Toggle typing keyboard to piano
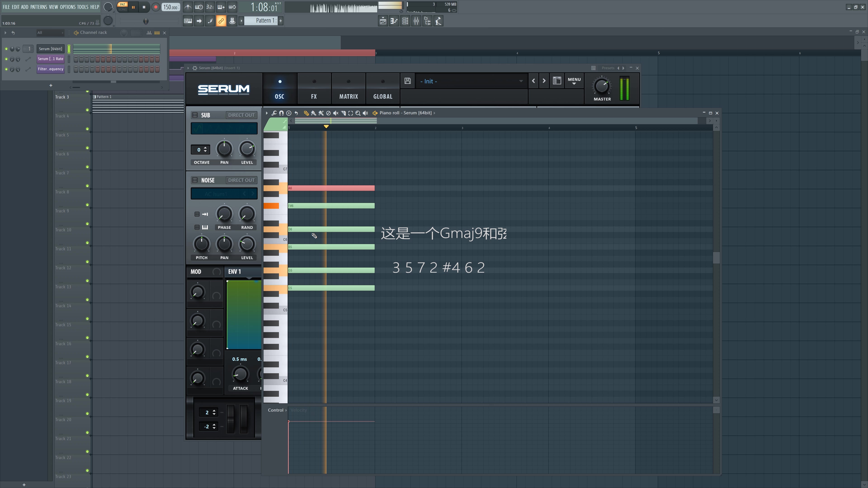The width and height of the screenshot is (868, 488). [x=188, y=21]
